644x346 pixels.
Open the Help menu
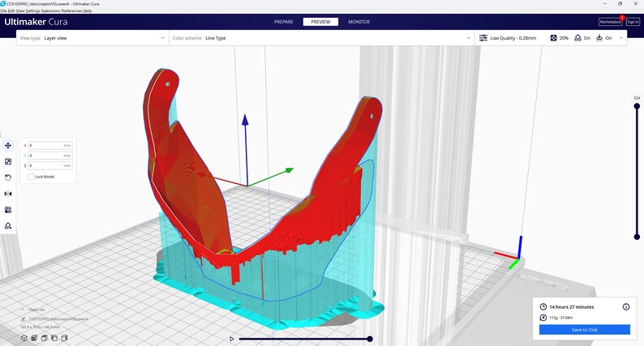pyautogui.click(x=88, y=11)
